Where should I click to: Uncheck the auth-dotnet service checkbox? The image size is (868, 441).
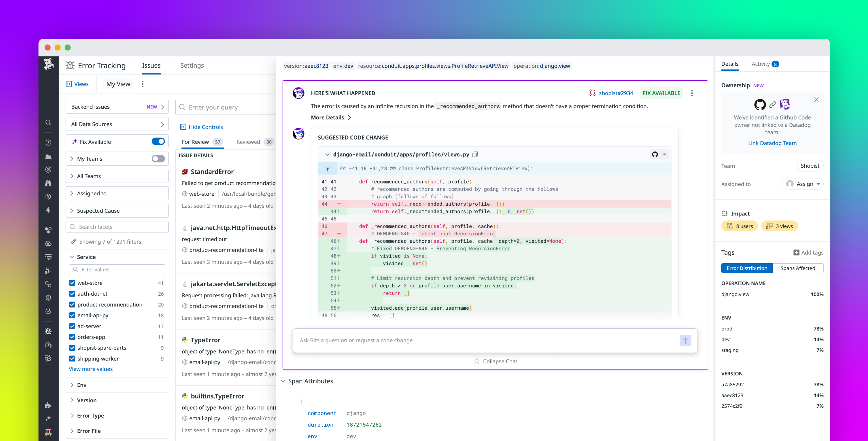72,294
